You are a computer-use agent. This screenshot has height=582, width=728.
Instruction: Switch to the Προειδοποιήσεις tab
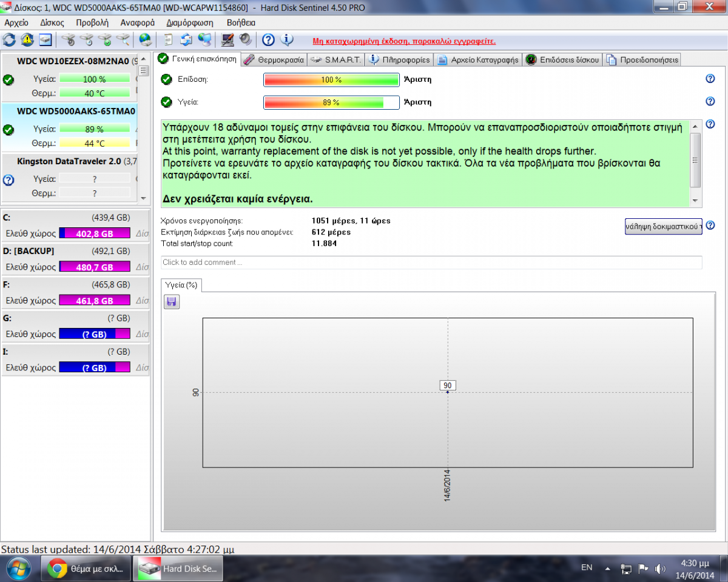pyautogui.click(x=642, y=59)
